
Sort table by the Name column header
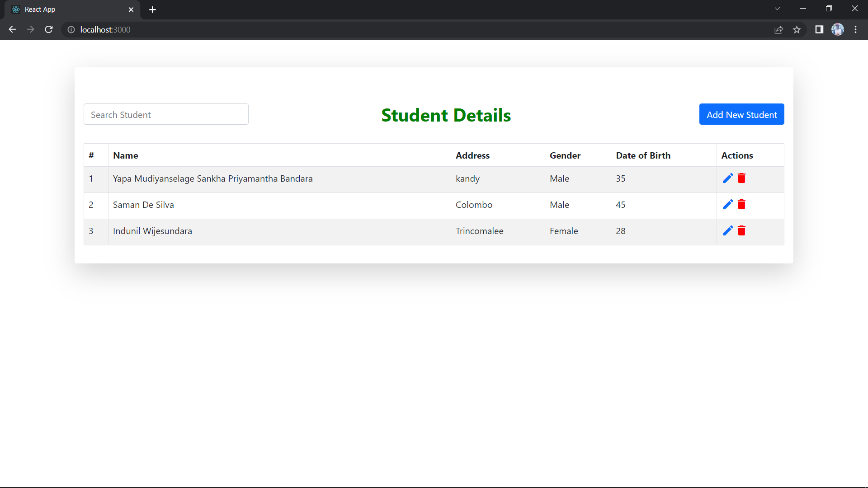(x=125, y=155)
